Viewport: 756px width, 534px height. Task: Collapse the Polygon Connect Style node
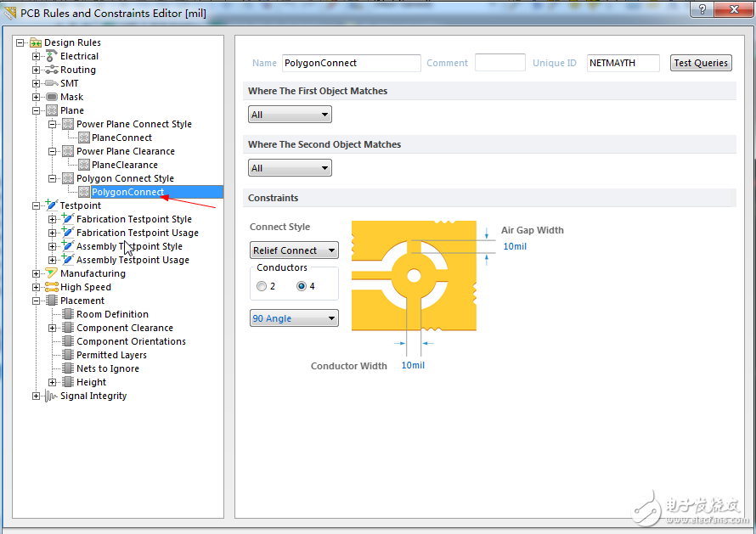click(x=52, y=179)
